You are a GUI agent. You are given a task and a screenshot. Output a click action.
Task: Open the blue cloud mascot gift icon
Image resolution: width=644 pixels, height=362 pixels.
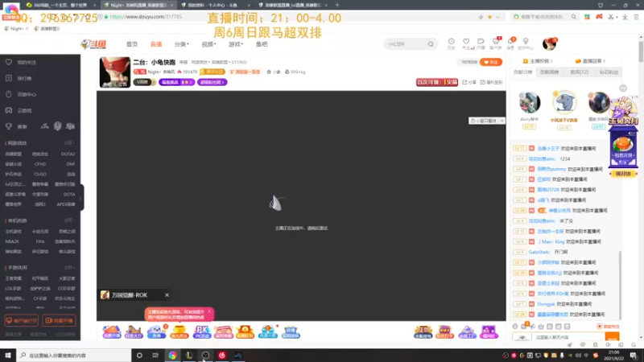156,331
